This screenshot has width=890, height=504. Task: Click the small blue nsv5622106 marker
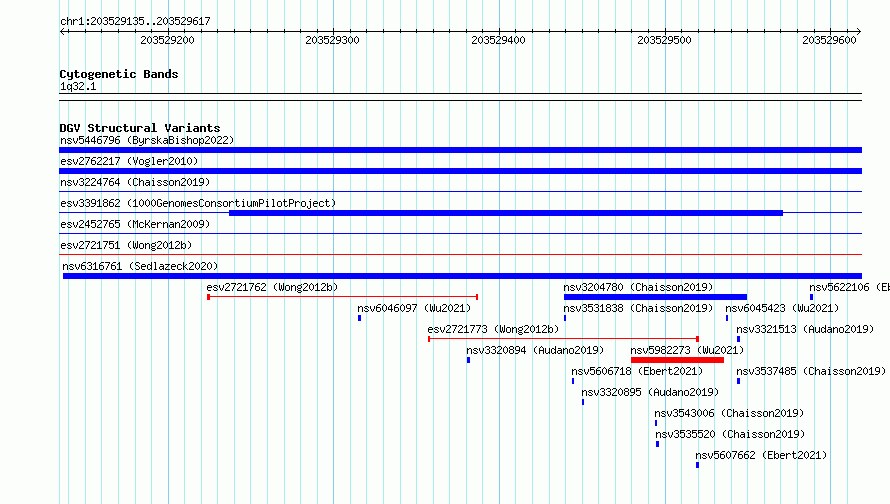point(812,297)
